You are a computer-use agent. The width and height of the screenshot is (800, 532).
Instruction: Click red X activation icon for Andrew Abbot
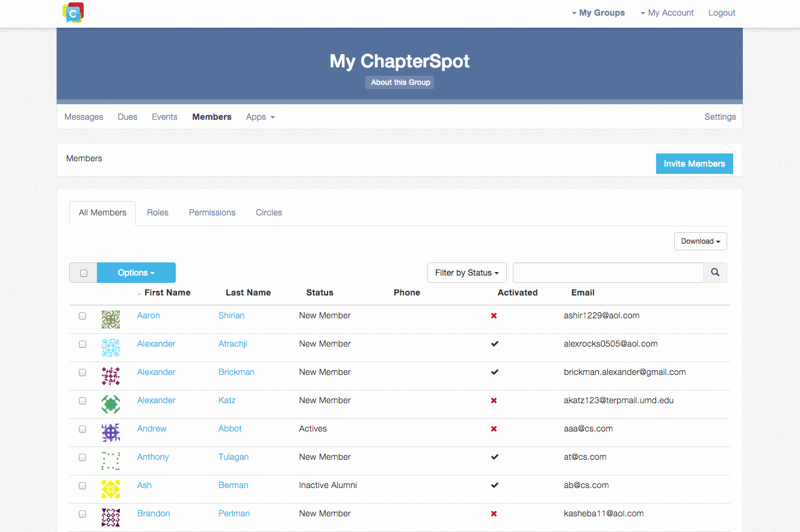tap(494, 429)
